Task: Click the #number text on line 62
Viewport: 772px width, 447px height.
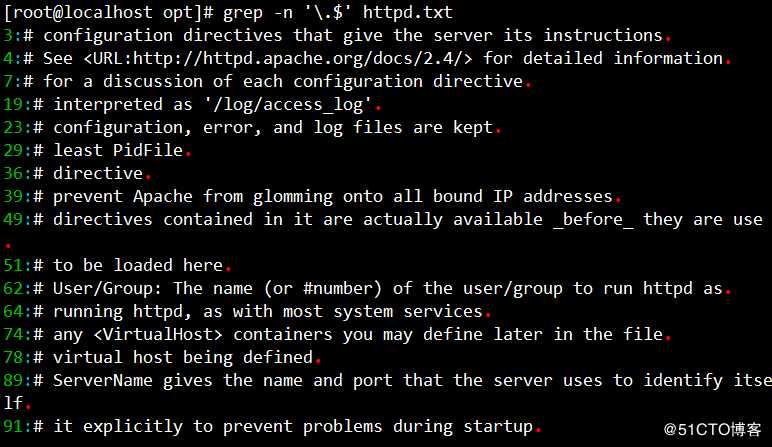Action: (337, 288)
